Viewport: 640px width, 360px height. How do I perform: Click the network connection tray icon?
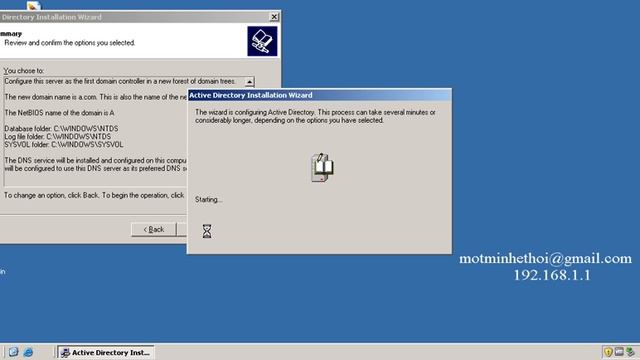click(x=631, y=352)
